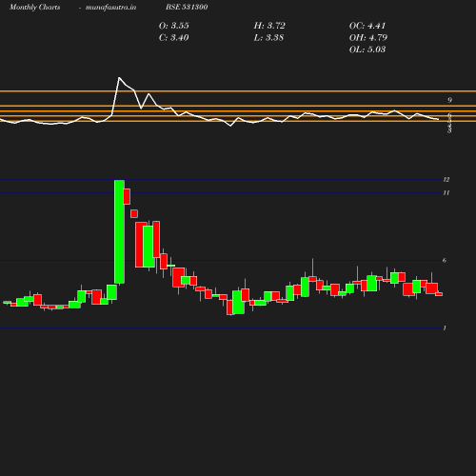Click the tallest green candlestick
Screen dimensions: 476x476
pos(119,231)
